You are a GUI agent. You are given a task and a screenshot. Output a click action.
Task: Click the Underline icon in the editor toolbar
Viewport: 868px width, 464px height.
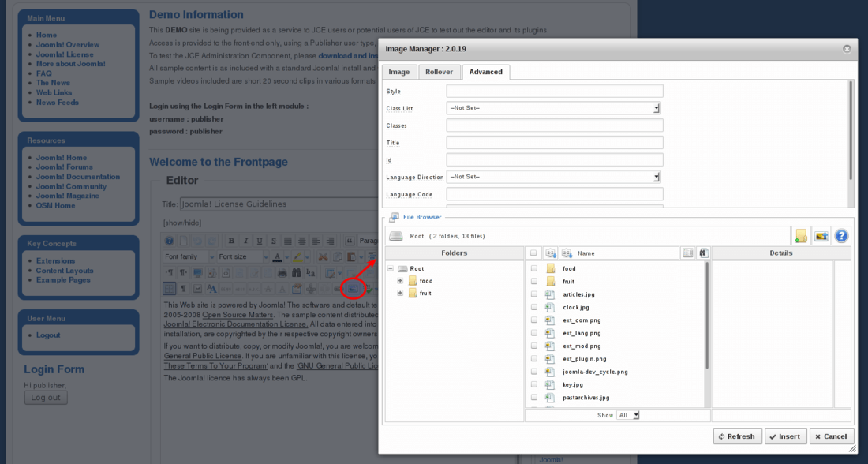click(260, 241)
